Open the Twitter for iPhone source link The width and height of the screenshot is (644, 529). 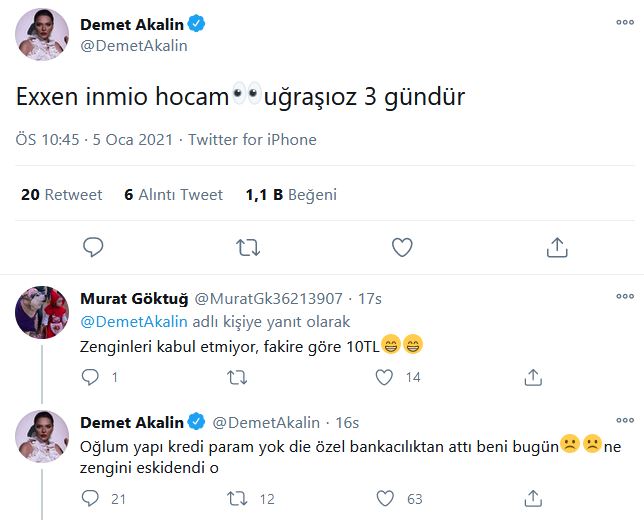coord(252,140)
